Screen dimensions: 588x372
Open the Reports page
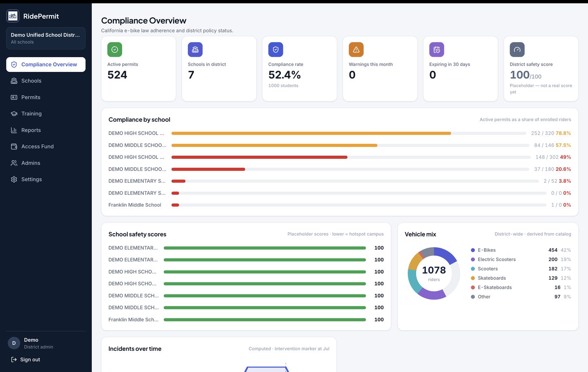click(46, 130)
